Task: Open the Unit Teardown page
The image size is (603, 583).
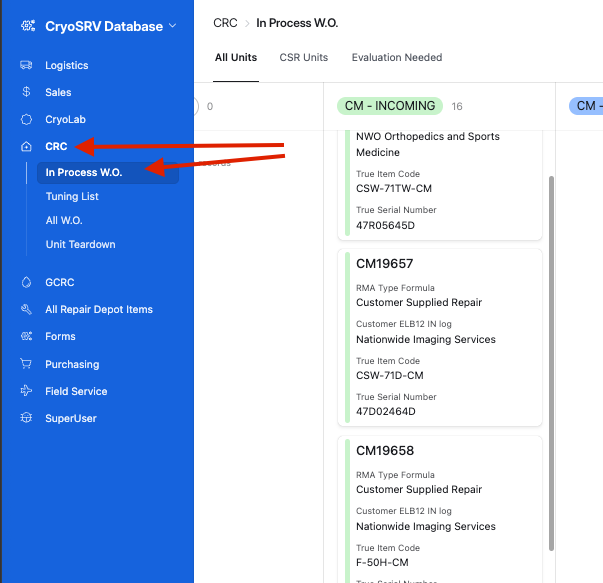Action: point(80,244)
